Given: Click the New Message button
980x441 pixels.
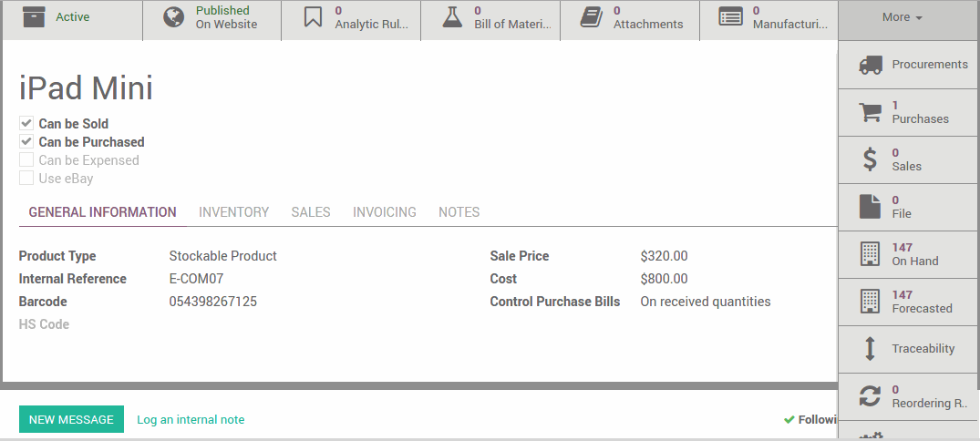Looking at the screenshot, I should (71, 419).
